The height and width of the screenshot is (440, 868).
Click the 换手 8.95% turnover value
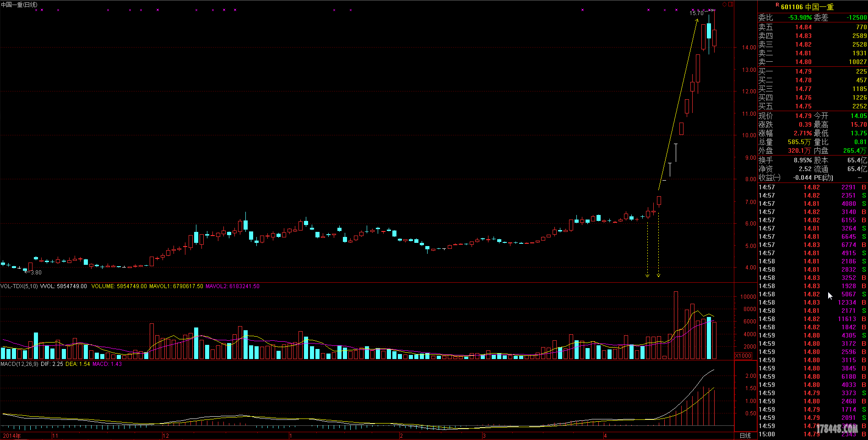tap(803, 160)
